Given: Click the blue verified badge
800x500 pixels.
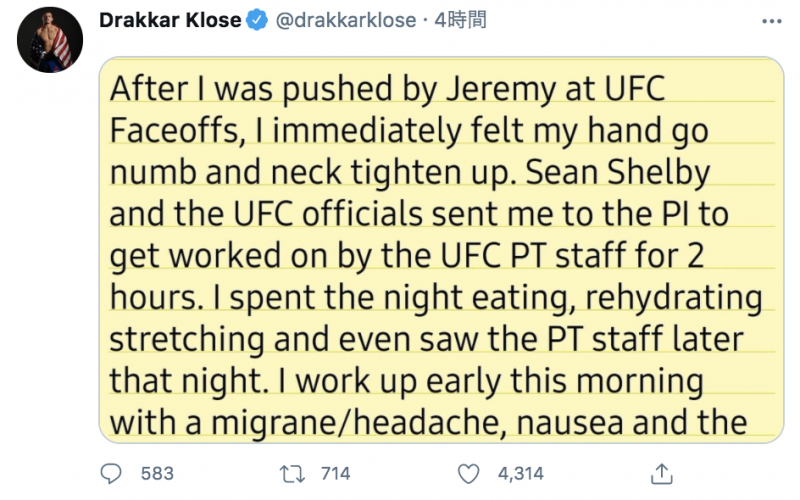Looking at the screenshot, I should (x=257, y=19).
